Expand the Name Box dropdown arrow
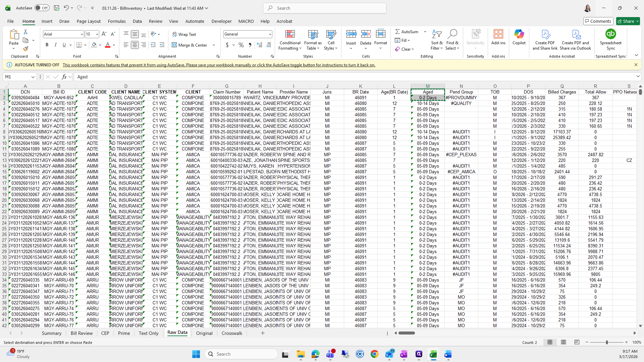Screen dimensions: 644x362 [x=33, y=77]
